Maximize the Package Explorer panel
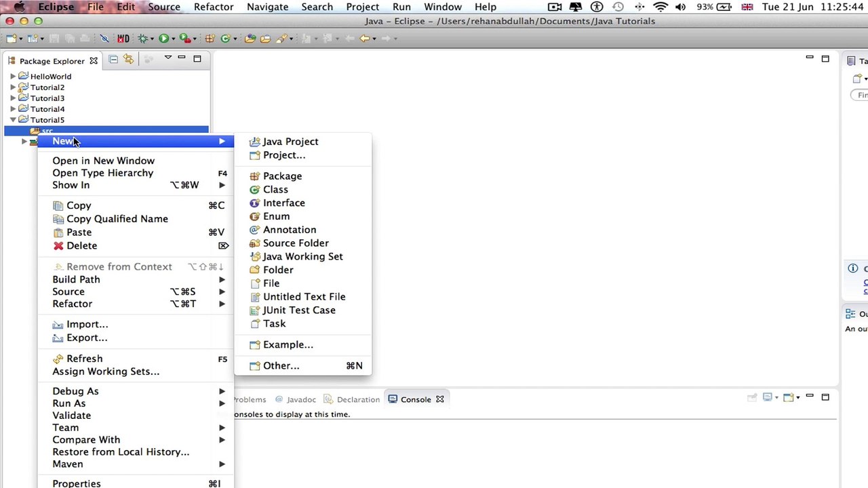Viewport: 868px width, 488px height. click(197, 59)
